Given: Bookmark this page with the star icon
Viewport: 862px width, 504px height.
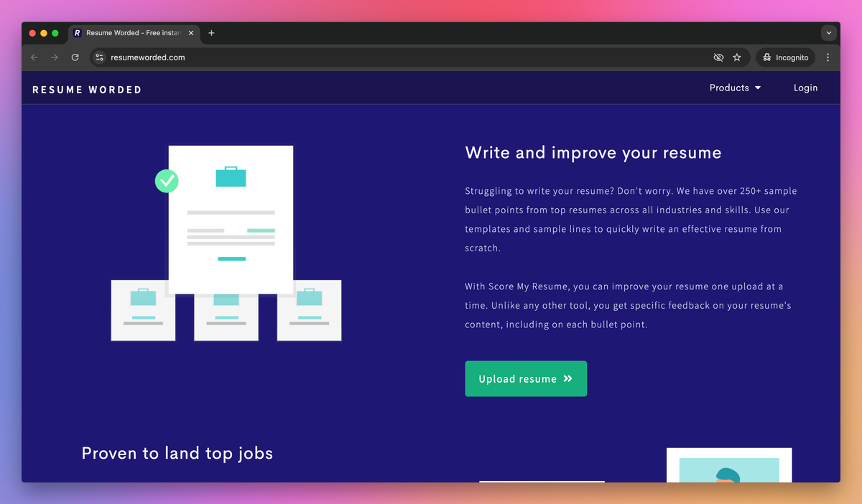Looking at the screenshot, I should coord(737,57).
